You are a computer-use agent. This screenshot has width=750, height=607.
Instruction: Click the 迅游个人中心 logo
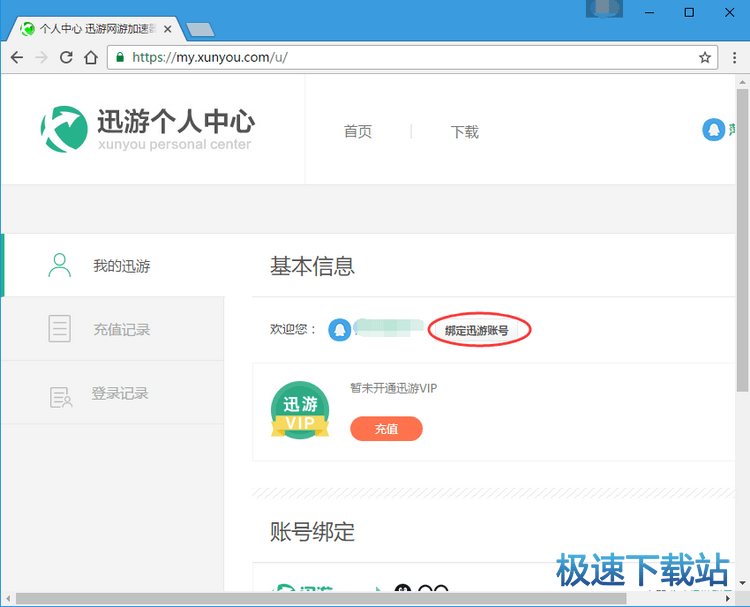(147, 129)
